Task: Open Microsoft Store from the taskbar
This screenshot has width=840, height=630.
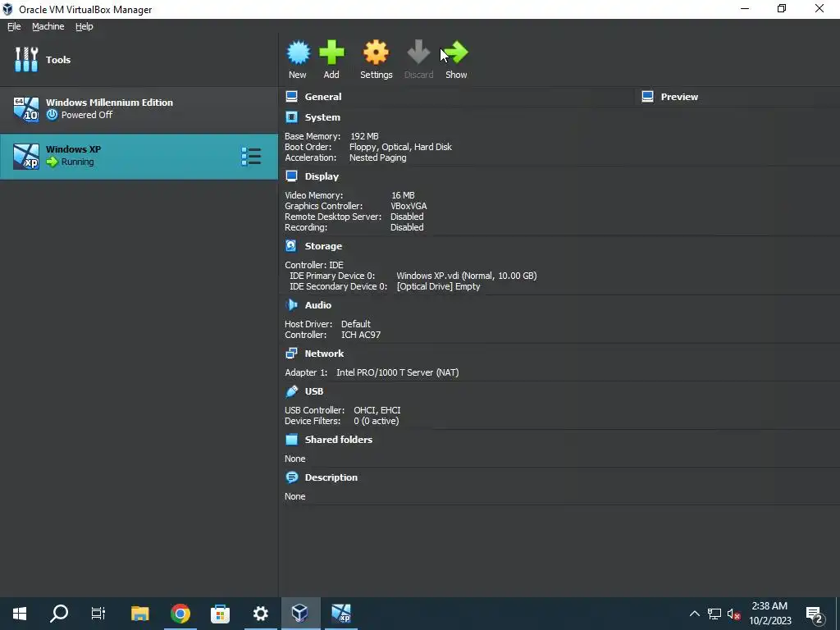Action: pos(220,614)
